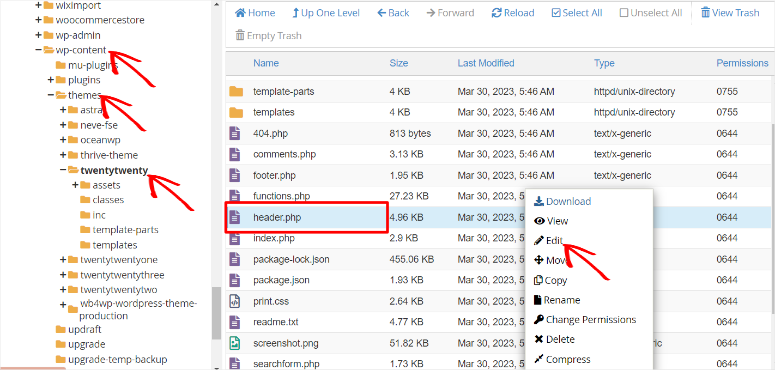Screen dimensions: 775x370
Task: Choose Copy from the context menu
Action: tap(550, 281)
